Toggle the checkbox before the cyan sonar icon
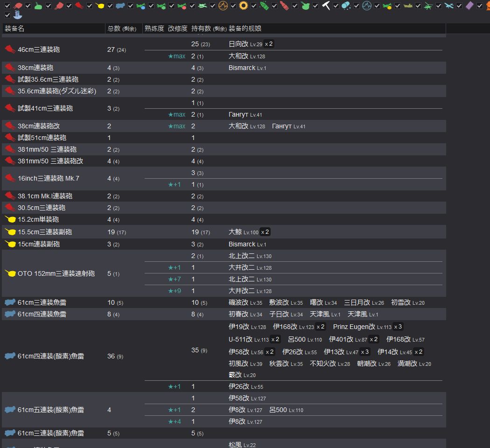This screenshot has height=448, width=490. (357, 6)
